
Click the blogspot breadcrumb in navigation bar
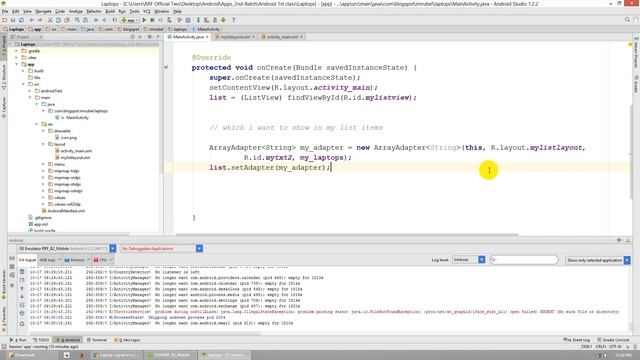tap(129, 29)
